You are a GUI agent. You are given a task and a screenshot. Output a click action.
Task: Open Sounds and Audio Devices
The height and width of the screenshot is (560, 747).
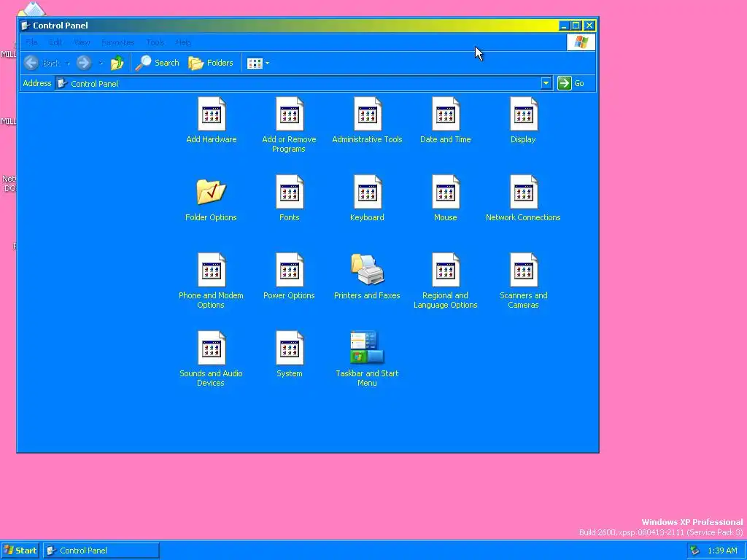pos(211,359)
